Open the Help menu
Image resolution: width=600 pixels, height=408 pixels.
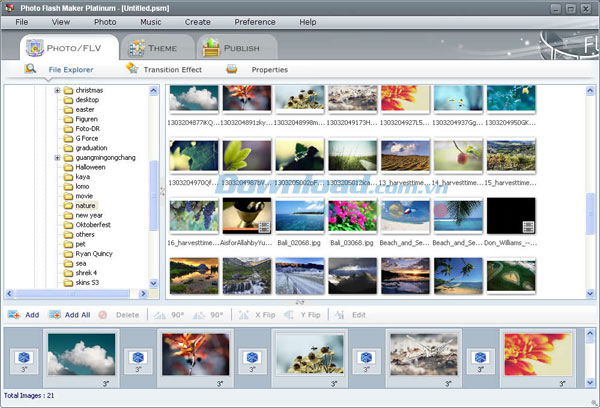click(308, 22)
